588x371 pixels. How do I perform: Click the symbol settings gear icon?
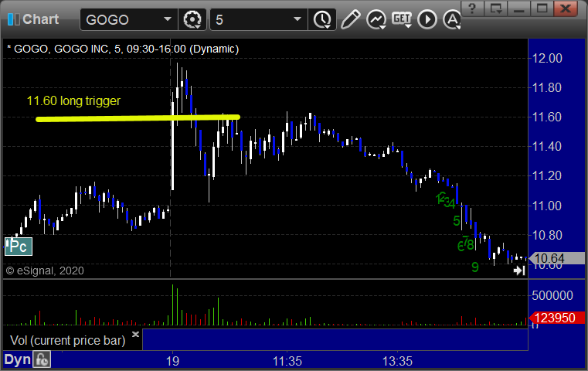click(x=192, y=19)
